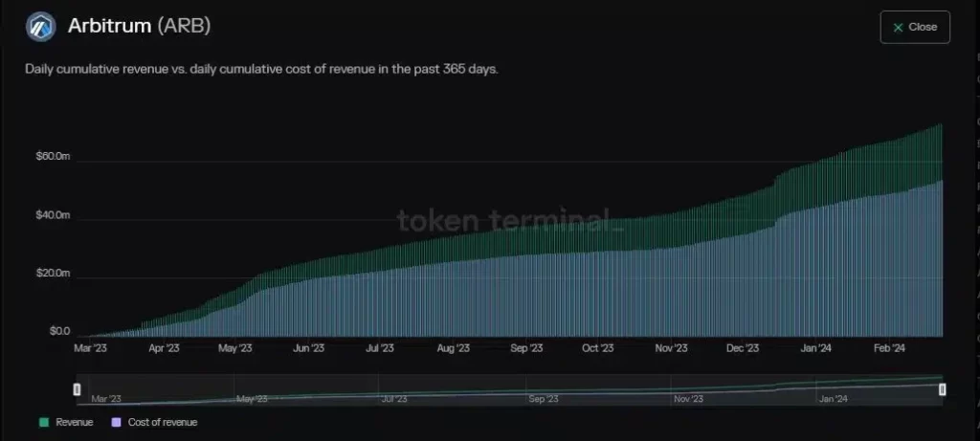Click the purple Cost of revenue swatch
This screenshot has height=441, width=980.
pyautogui.click(x=117, y=422)
